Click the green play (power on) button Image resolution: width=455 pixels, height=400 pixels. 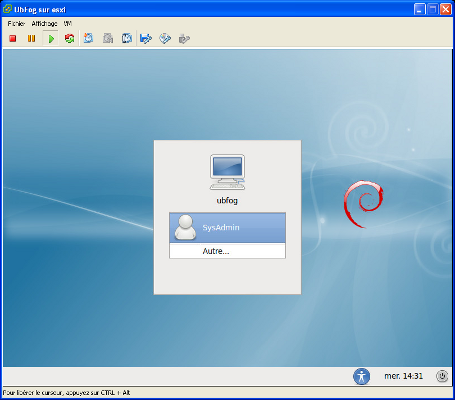51,39
